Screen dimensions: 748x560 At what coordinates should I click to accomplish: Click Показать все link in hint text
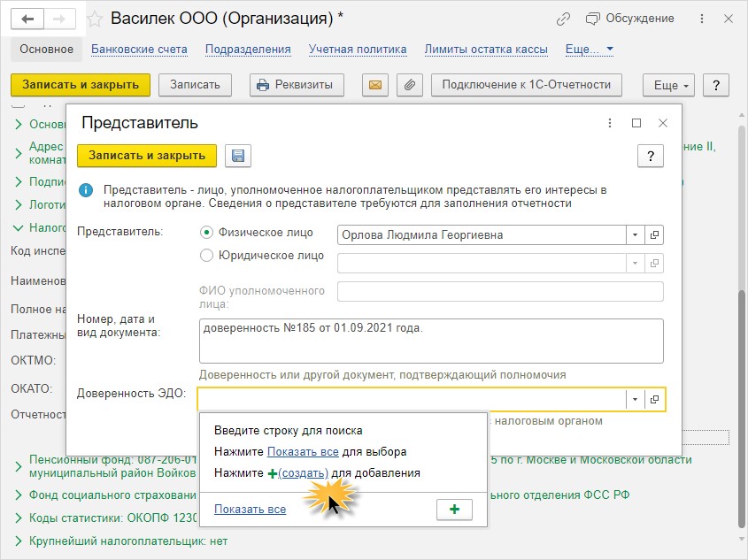coord(303,452)
